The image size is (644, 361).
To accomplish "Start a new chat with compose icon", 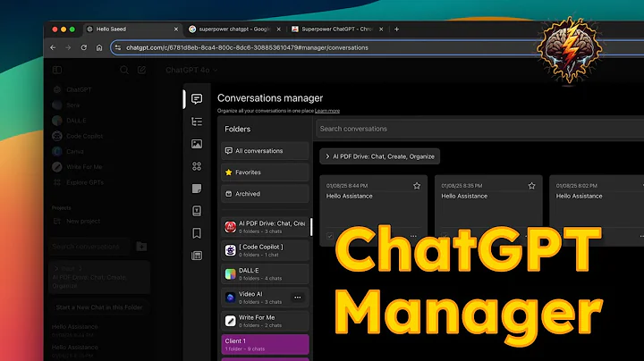I will click(x=141, y=71).
